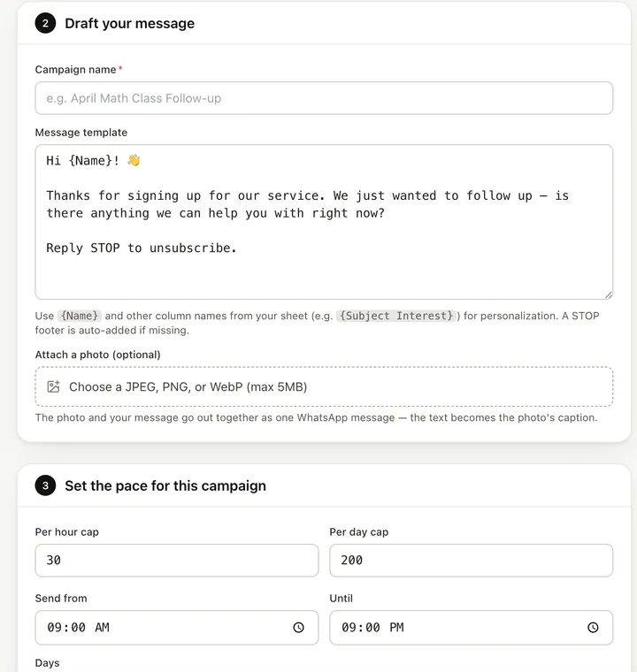Click the Campaign name input field

(x=324, y=98)
